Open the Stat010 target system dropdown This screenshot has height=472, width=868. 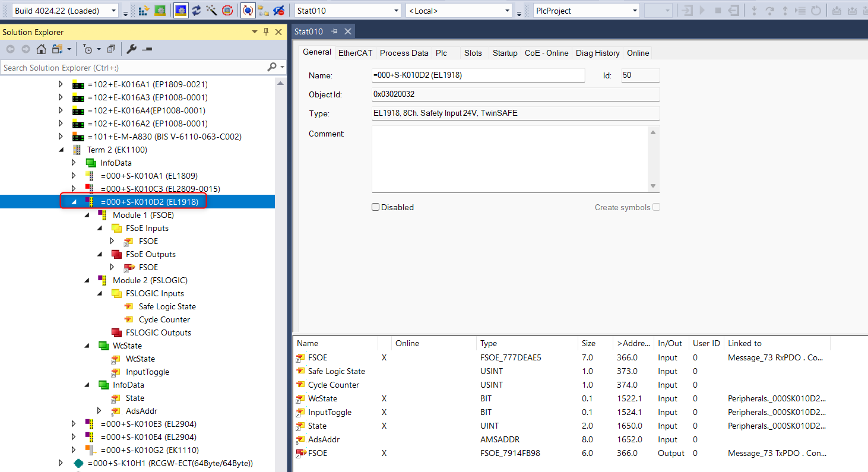pos(396,11)
